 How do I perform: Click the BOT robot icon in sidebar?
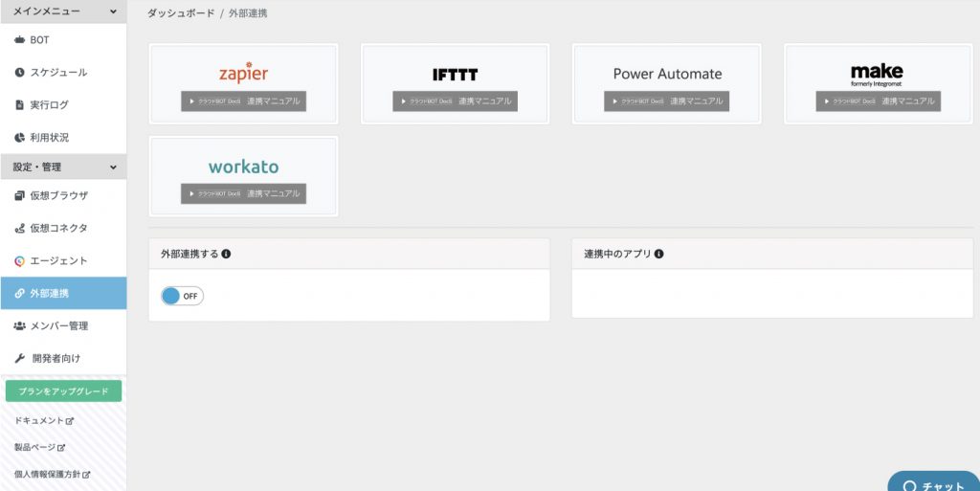pos(19,40)
